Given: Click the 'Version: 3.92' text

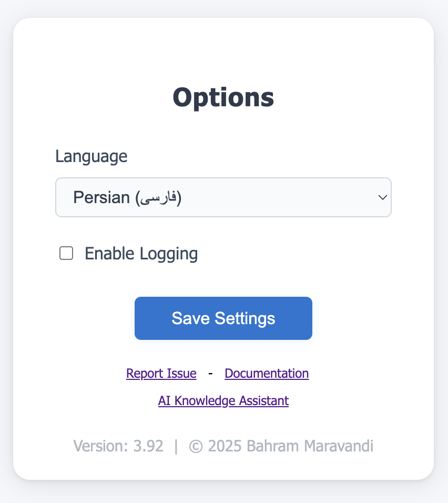Looking at the screenshot, I should [x=118, y=446].
